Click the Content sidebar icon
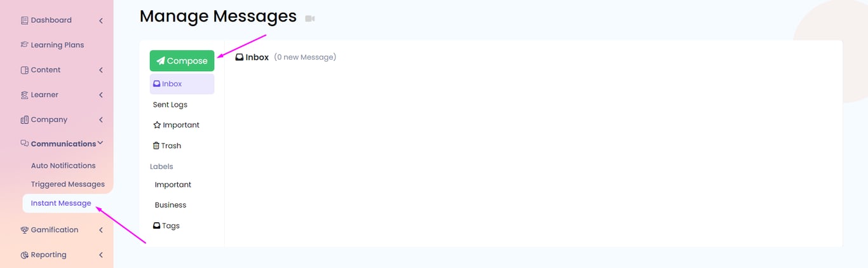 25,70
